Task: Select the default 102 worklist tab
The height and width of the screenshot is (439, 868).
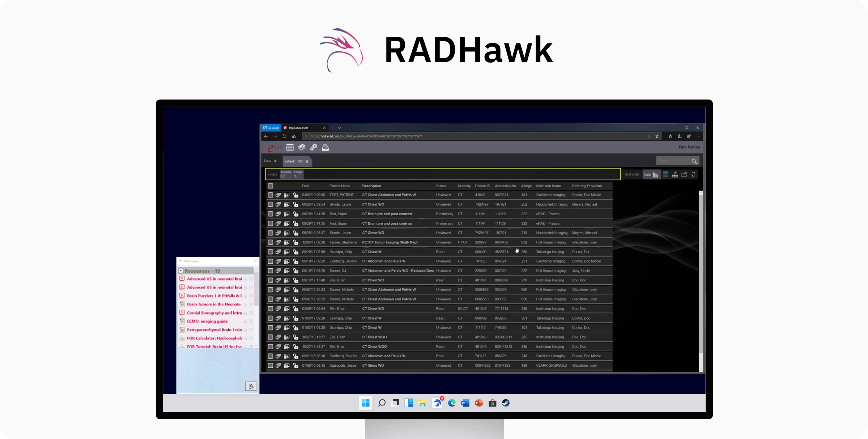Action: [x=293, y=161]
